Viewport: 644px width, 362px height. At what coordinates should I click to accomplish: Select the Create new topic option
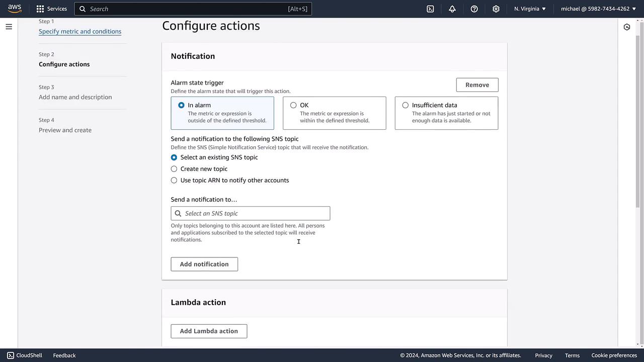(x=174, y=169)
